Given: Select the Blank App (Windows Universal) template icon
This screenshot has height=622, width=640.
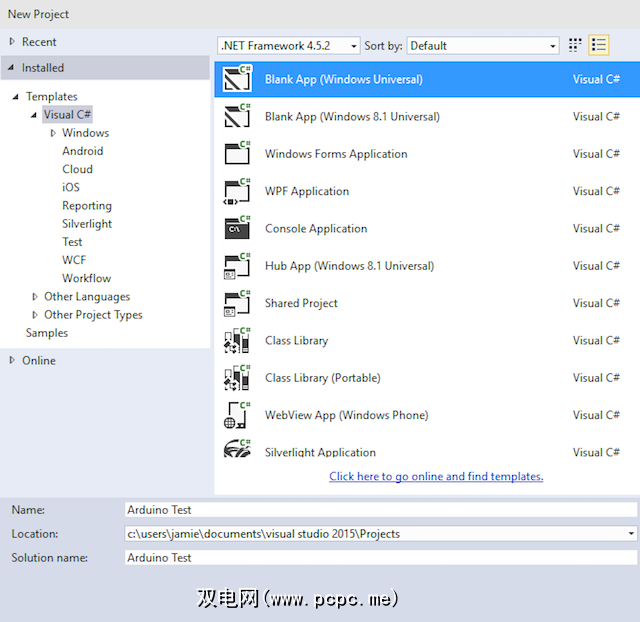Looking at the screenshot, I should coord(237,80).
